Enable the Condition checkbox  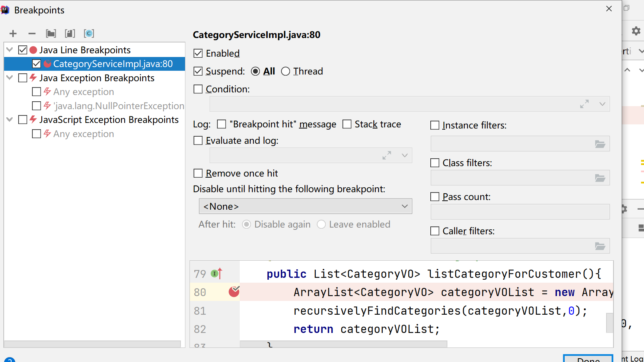point(198,89)
